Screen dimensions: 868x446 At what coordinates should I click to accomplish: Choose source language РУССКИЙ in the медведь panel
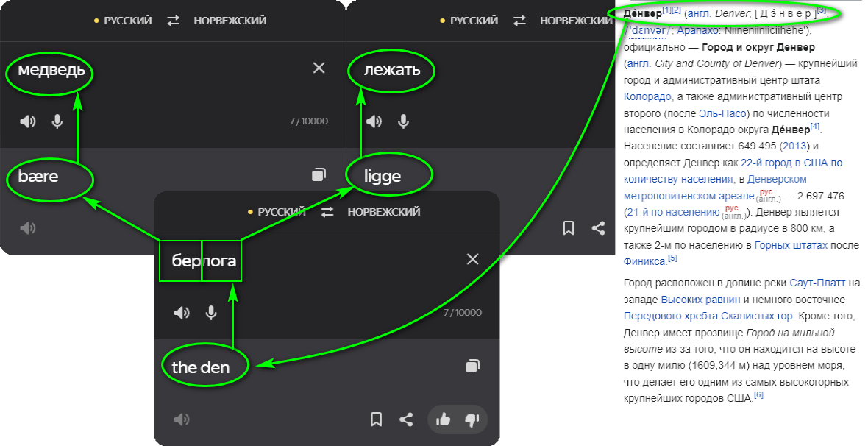click(127, 21)
